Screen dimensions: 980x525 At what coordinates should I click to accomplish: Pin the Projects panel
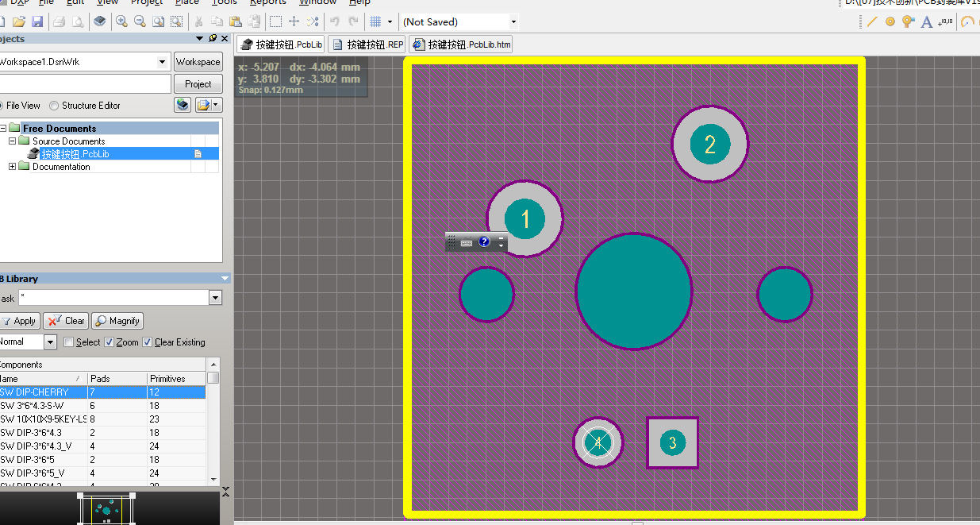pos(212,38)
